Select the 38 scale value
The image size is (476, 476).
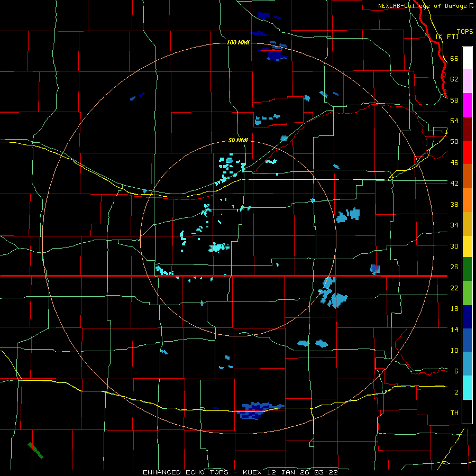point(454,204)
